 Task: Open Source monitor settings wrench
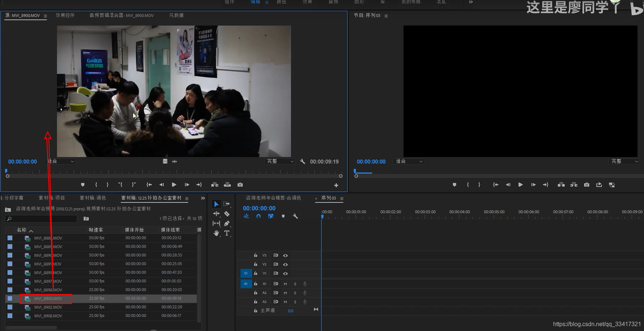303,161
